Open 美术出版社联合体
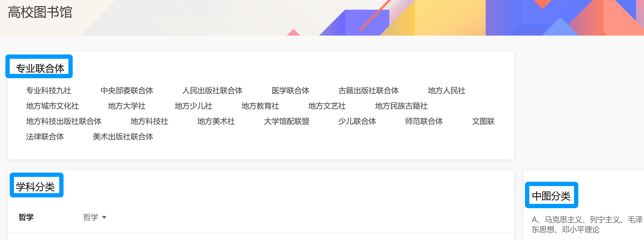The width and height of the screenshot is (644, 240). click(123, 137)
